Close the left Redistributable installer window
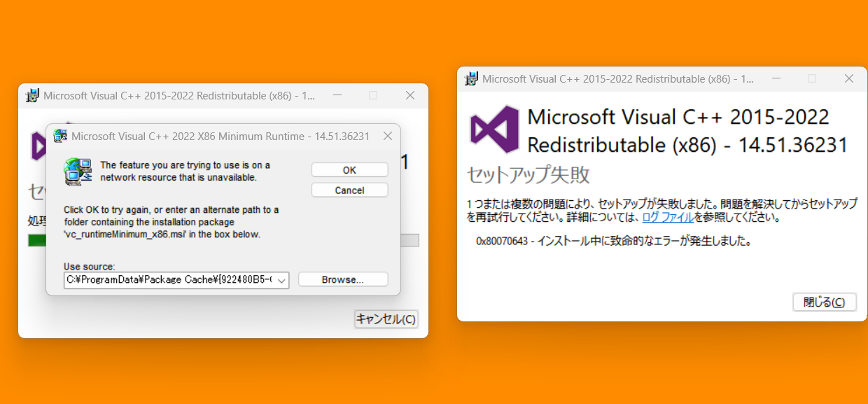The width and height of the screenshot is (868, 404). [x=410, y=95]
